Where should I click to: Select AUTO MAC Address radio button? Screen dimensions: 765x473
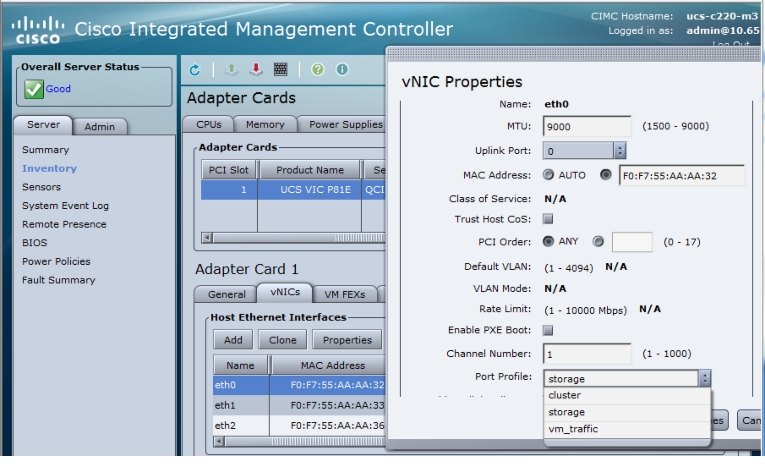click(548, 175)
